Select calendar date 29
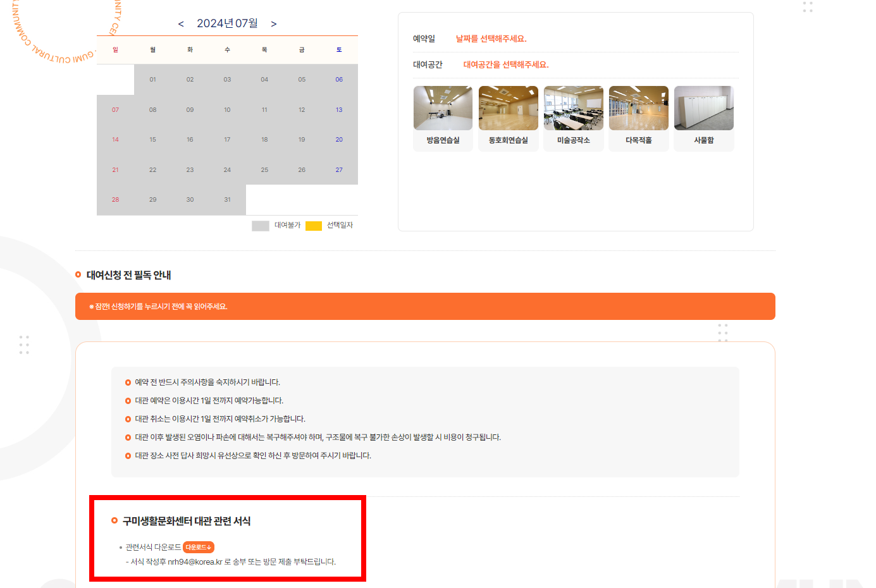The image size is (876, 588). (152, 200)
